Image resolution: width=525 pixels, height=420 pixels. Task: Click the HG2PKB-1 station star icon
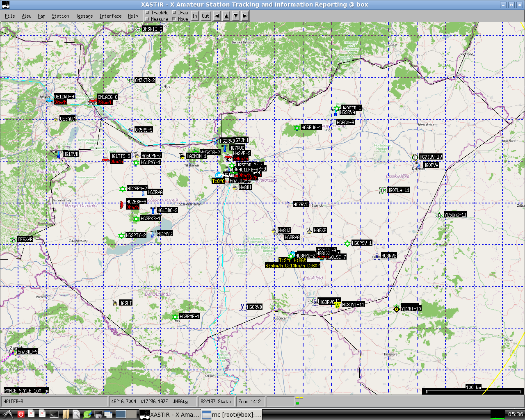point(136,219)
